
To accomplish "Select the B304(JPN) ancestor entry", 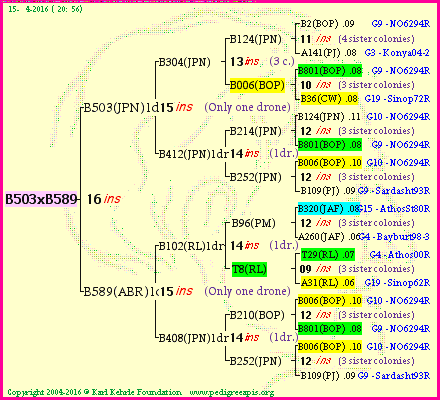I will click(x=184, y=62).
